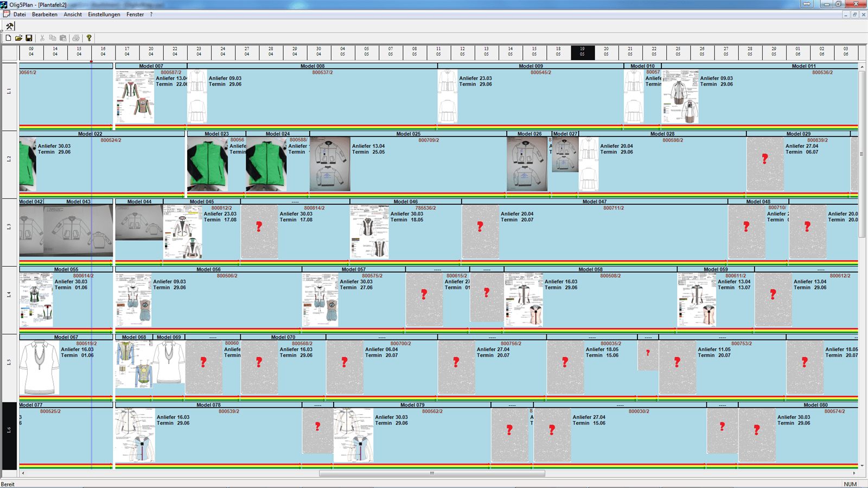The width and height of the screenshot is (868, 488).
Task: Click order number 800030/2
Action: point(639,412)
